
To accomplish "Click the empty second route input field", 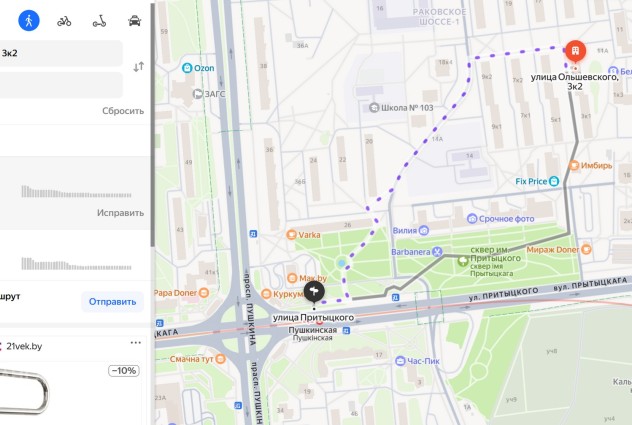I will click(x=60, y=85).
